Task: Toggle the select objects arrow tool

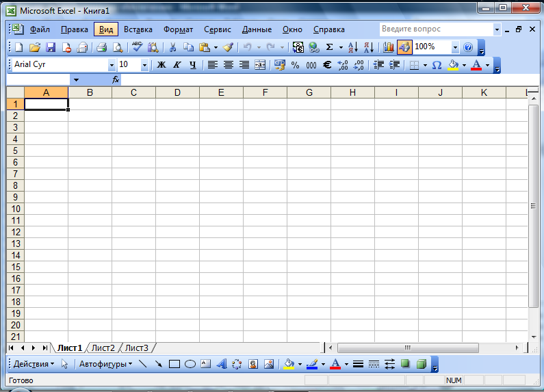Action: [64, 364]
